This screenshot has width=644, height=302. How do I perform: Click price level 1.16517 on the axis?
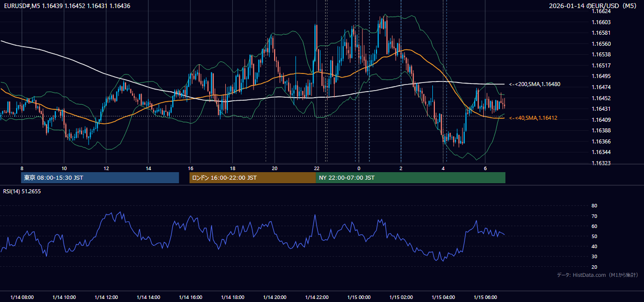[x=601, y=65]
